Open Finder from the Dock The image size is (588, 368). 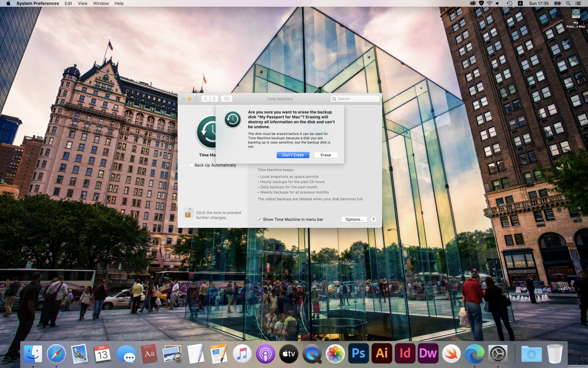coord(33,354)
